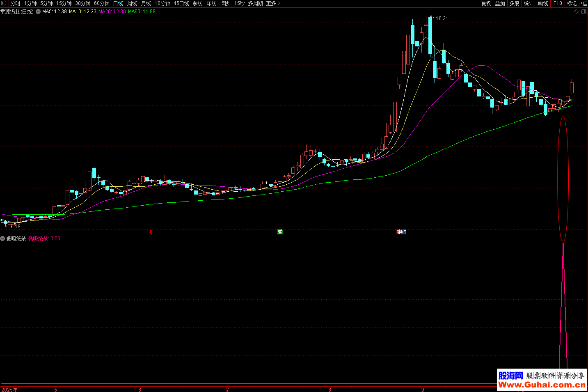Toggle 叠加 overlay option

point(500,3)
